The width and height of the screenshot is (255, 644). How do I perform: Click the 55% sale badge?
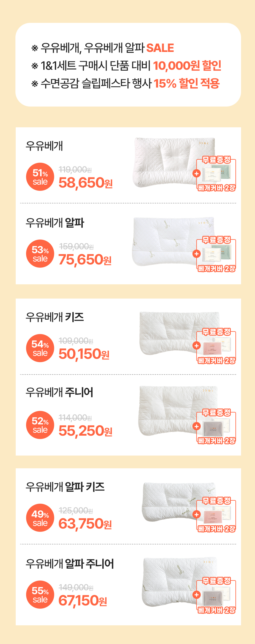point(40,595)
